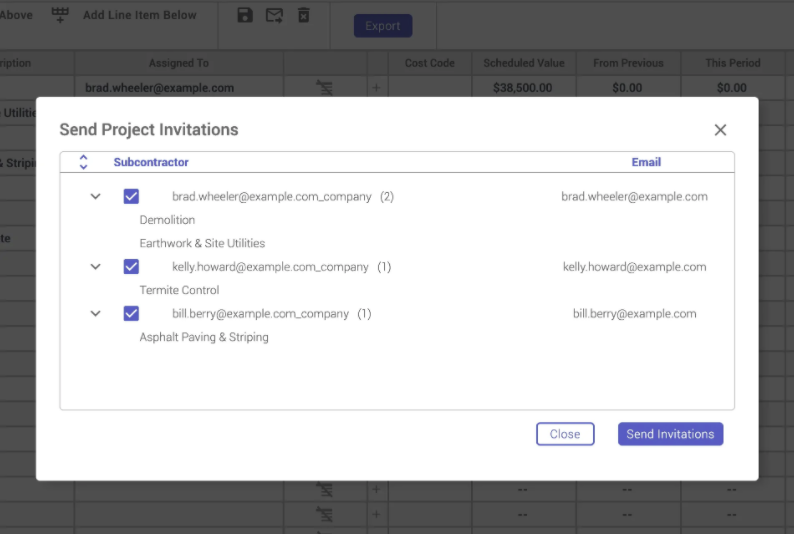The height and width of the screenshot is (534, 794).
Task: Sort by Subcontractor column header
Action: (x=151, y=162)
